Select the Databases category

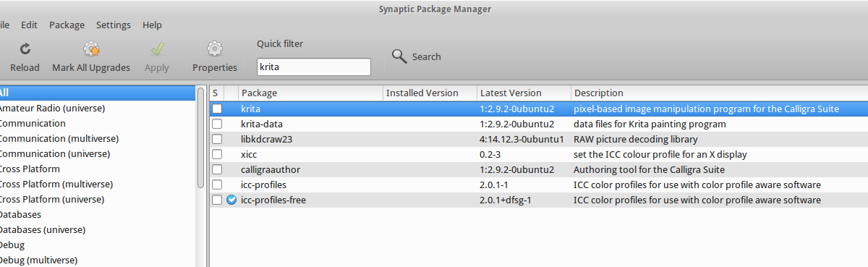20,214
